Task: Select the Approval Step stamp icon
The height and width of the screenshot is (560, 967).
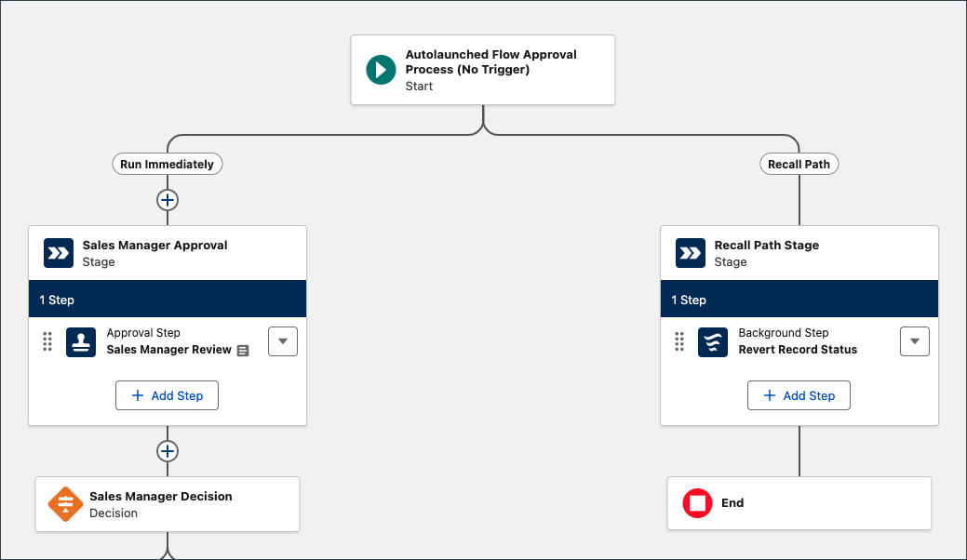Action: coord(81,341)
